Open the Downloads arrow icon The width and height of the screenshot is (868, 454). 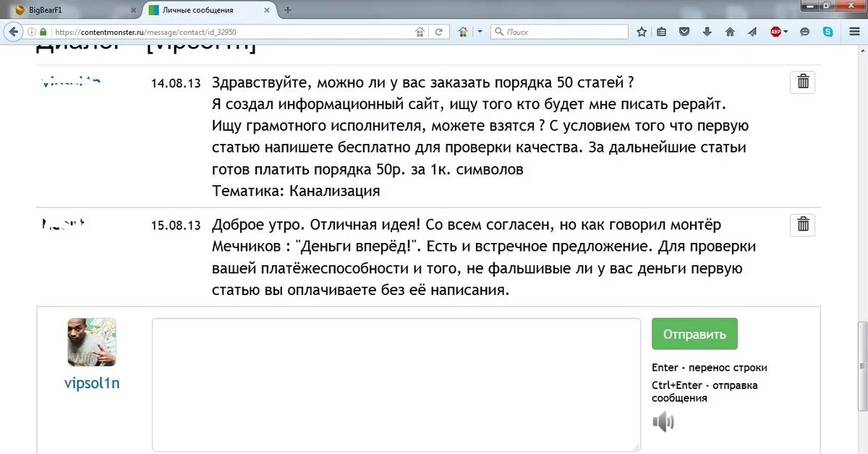click(x=707, y=31)
